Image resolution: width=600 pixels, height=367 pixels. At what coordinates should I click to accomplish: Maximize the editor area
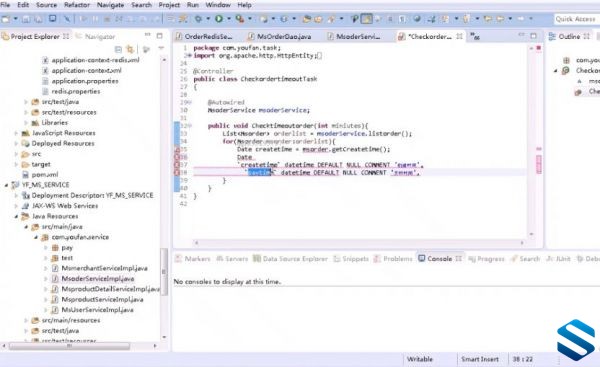click(x=533, y=36)
